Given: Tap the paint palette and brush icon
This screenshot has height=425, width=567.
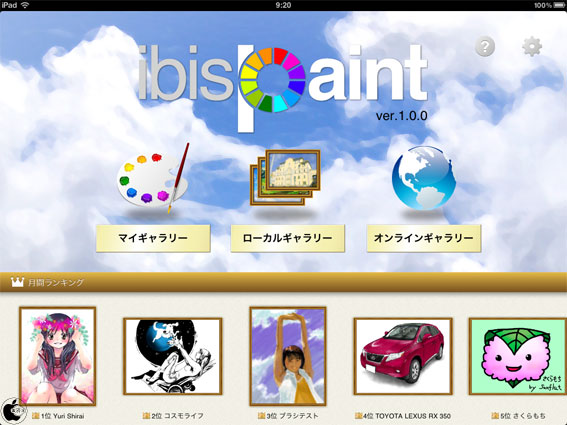Looking at the screenshot, I should pyautogui.click(x=153, y=178).
